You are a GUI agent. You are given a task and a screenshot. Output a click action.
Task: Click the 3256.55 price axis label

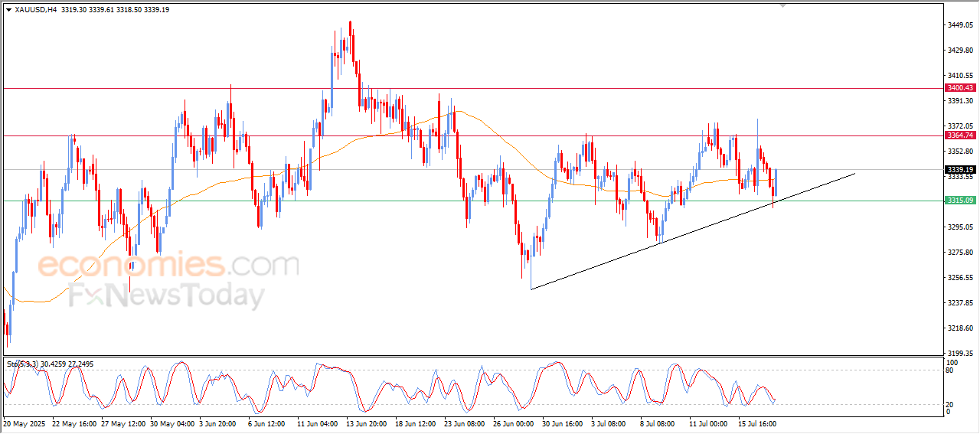coord(960,278)
